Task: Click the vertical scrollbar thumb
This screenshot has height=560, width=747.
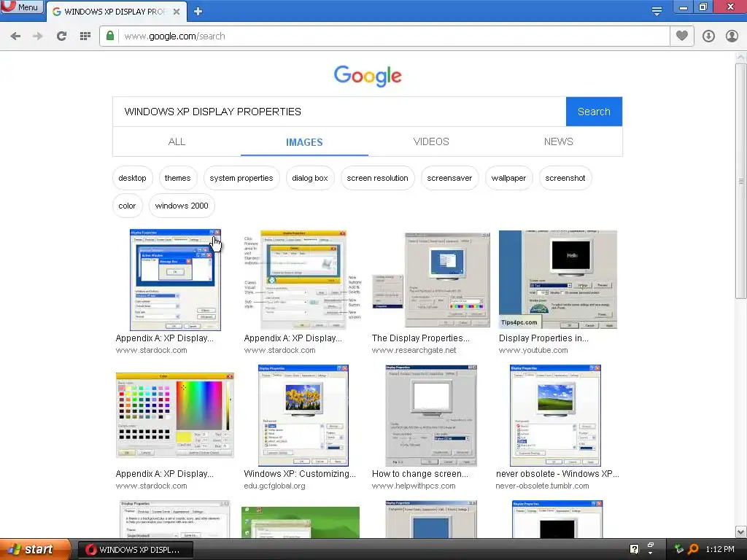Action: click(741, 181)
